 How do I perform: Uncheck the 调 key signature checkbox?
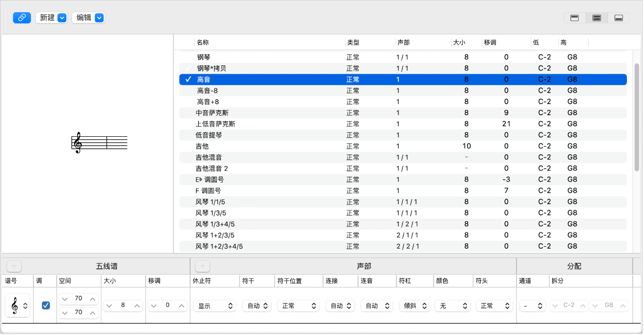[x=45, y=305]
